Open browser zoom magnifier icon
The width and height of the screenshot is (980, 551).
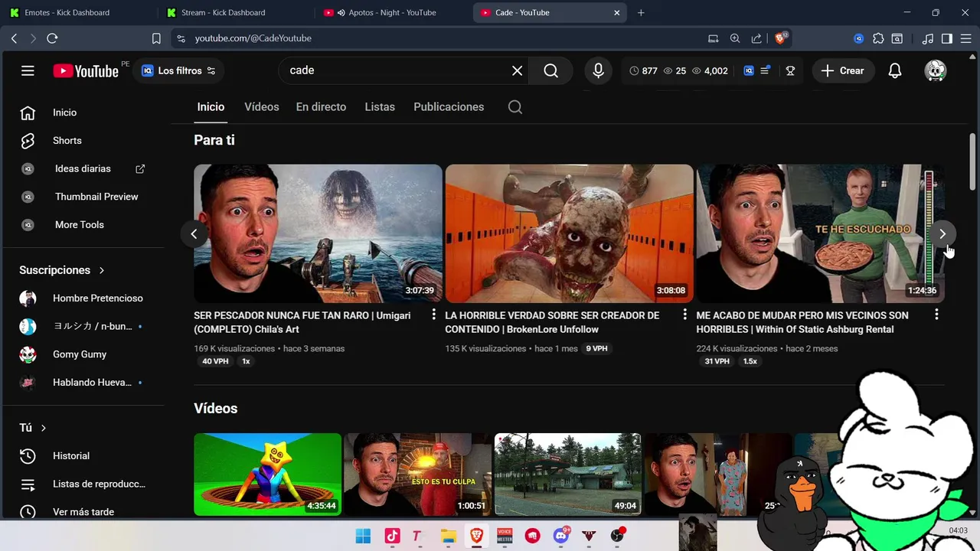(735, 38)
